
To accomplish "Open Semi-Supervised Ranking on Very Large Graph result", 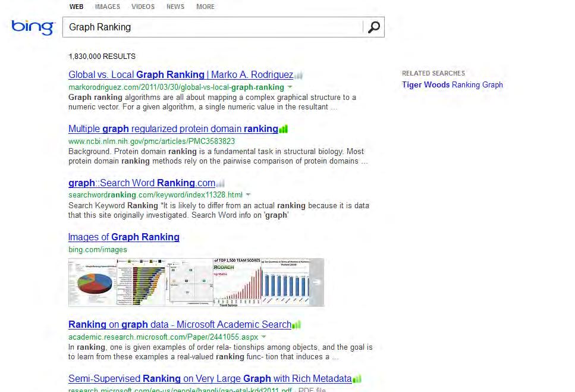I will (x=210, y=378).
